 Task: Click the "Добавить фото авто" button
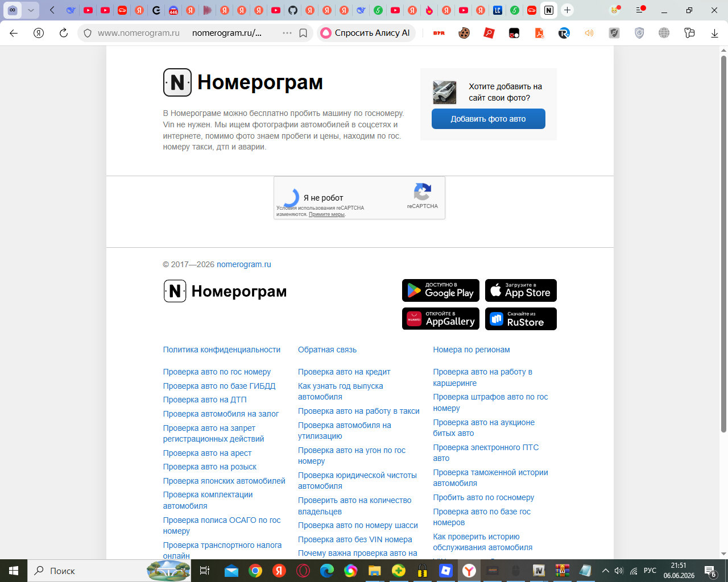pyautogui.click(x=489, y=119)
